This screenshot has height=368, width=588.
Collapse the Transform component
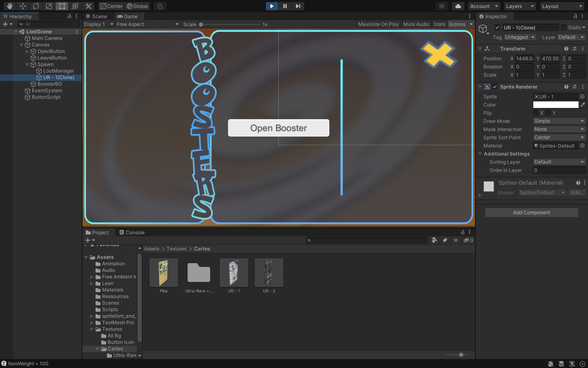pyautogui.click(x=480, y=49)
